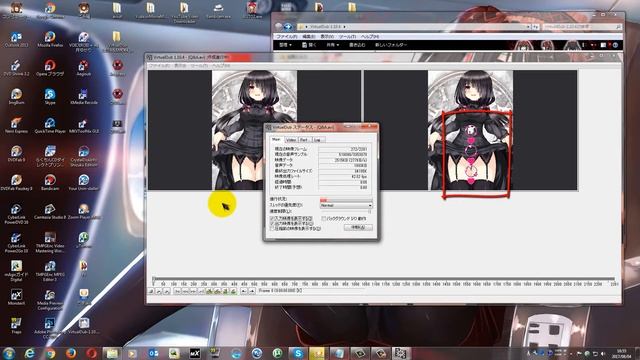Click the Explorer search box
640x360 pixels.
(x=582, y=27)
